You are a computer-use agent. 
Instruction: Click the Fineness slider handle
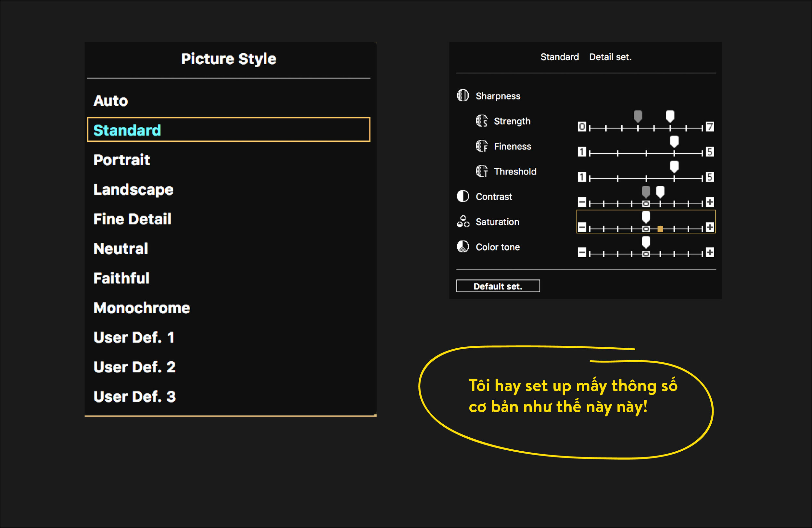point(674,142)
